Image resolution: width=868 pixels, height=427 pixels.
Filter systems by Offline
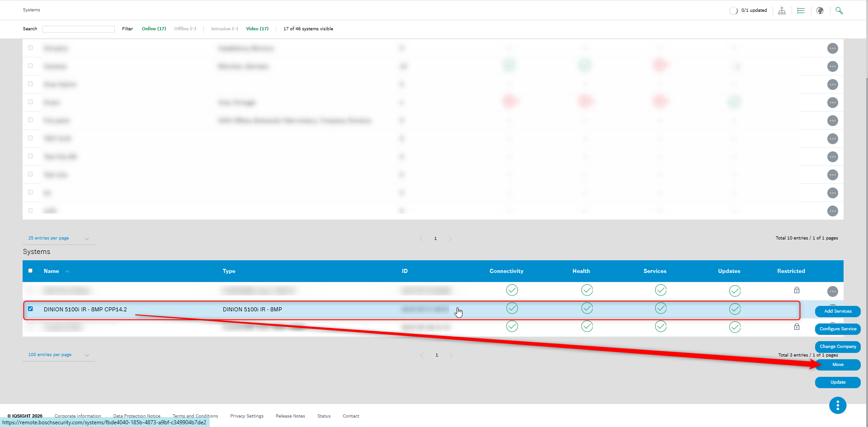[x=185, y=29]
